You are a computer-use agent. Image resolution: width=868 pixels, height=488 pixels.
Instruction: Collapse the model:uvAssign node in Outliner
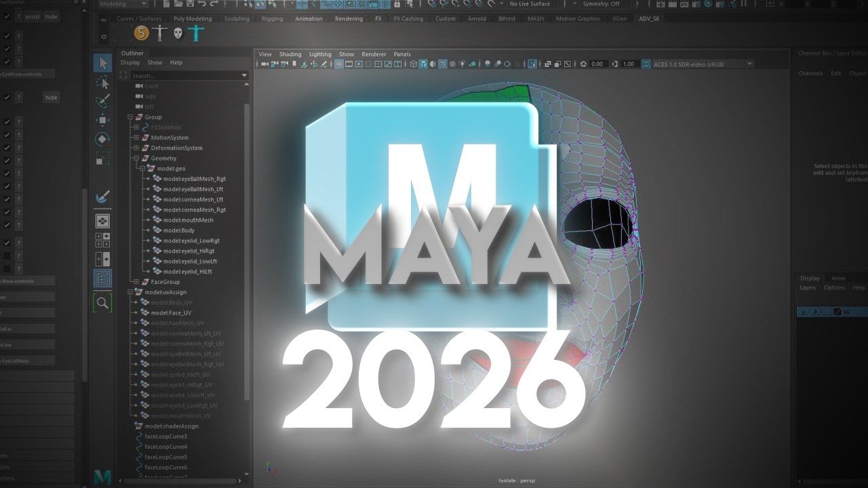click(x=130, y=292)
